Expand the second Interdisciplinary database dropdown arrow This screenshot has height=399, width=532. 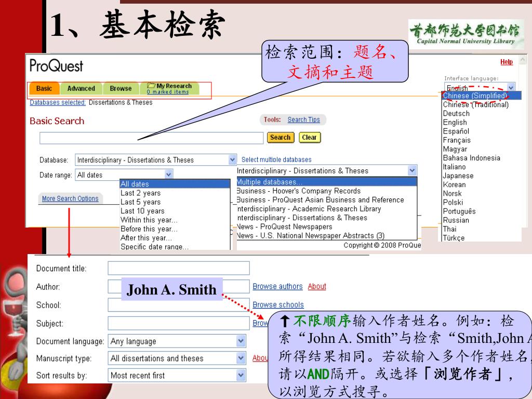[412, 170]
